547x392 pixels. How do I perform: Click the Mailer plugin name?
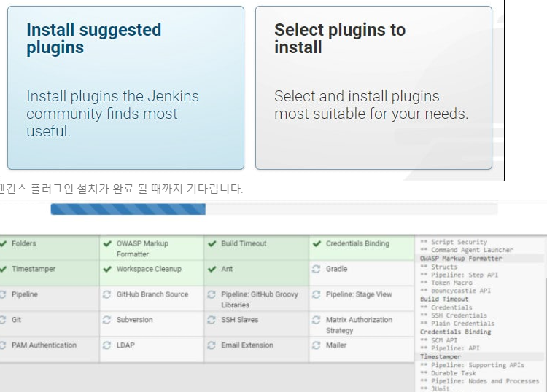(x=336, y=345)
